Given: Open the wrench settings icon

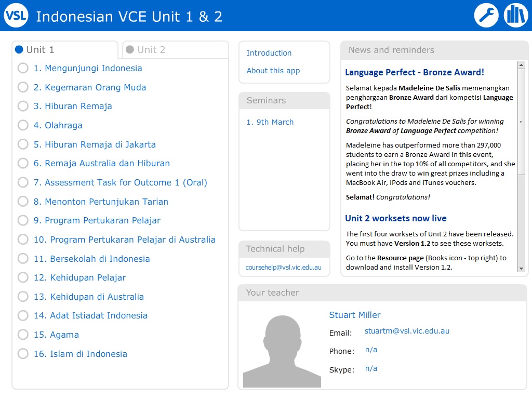Looking at the screenshot, I should pyautogui.click(x=486, y=15).
